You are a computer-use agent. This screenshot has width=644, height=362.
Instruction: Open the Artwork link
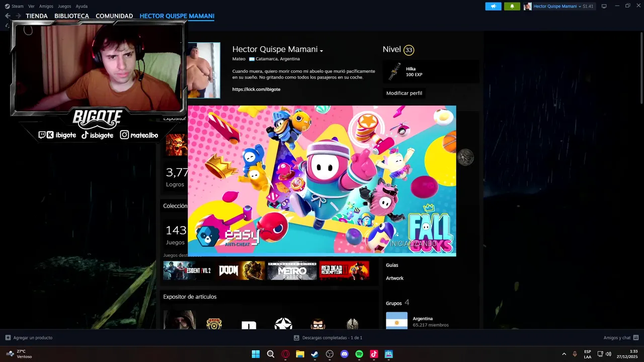pyautogui.click(x=394, y=278)
